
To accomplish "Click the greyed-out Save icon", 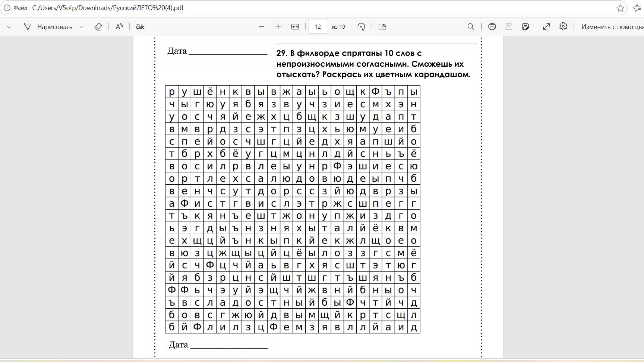I will 509,26.
